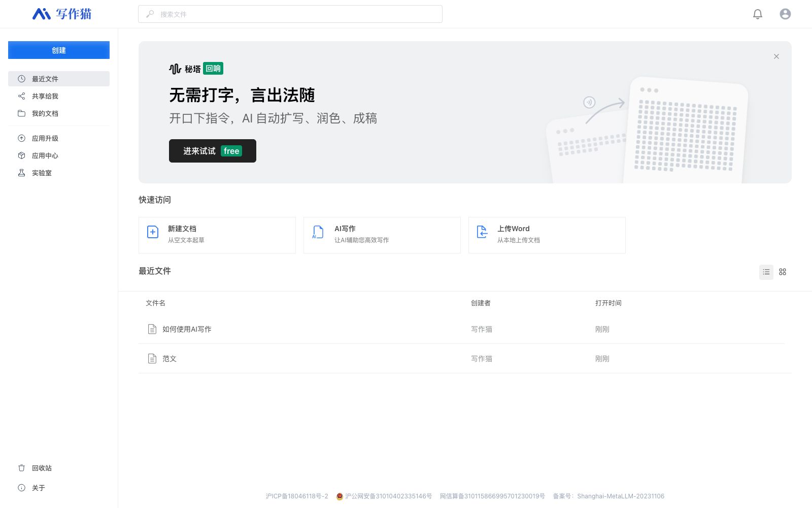
Task: Click the 创建者 column header
Action: 481,303
